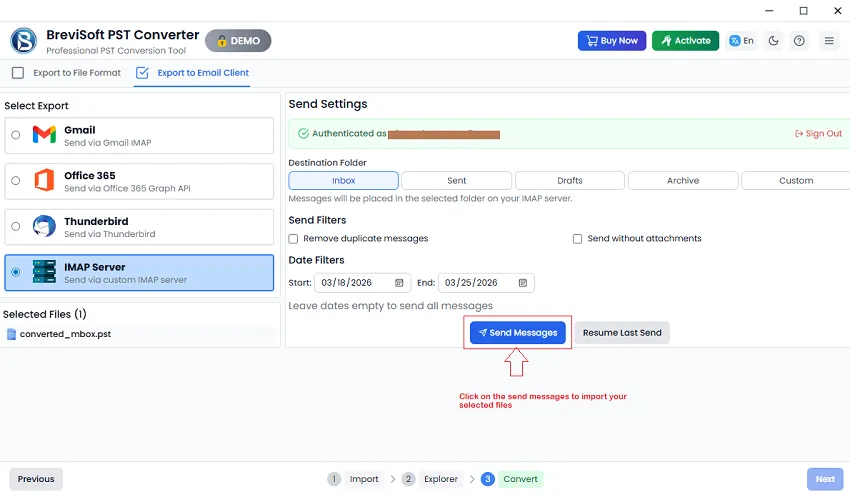Go to step 3 Convert
The width and height of the screenshot is (850, 497).
coord(512,479)
